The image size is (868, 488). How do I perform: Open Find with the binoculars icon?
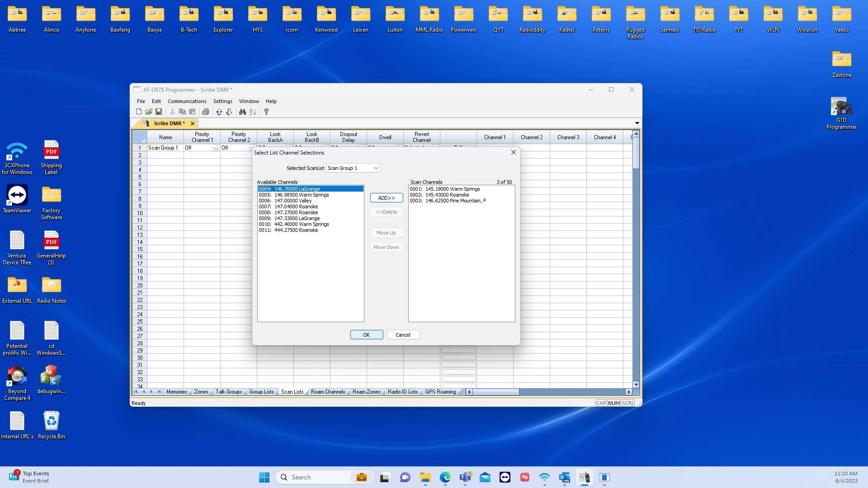click(x=243, y=112)
